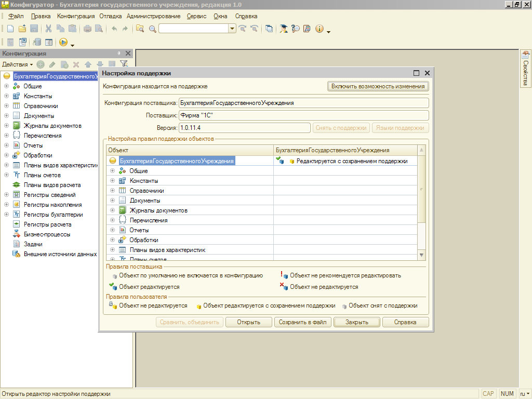The height and width of the screenshot is (399, 532).
Task: Click the New document toolbar icon
Action: pos(10,29)
